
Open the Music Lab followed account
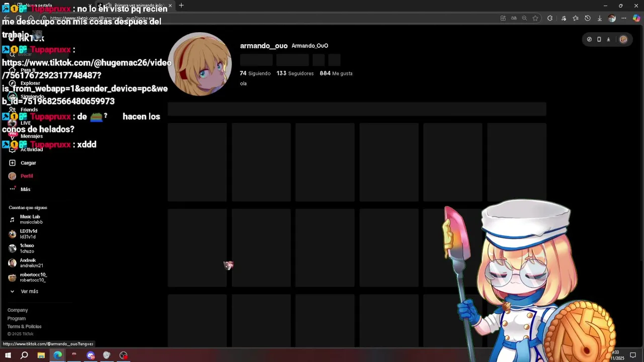(25, 219)
